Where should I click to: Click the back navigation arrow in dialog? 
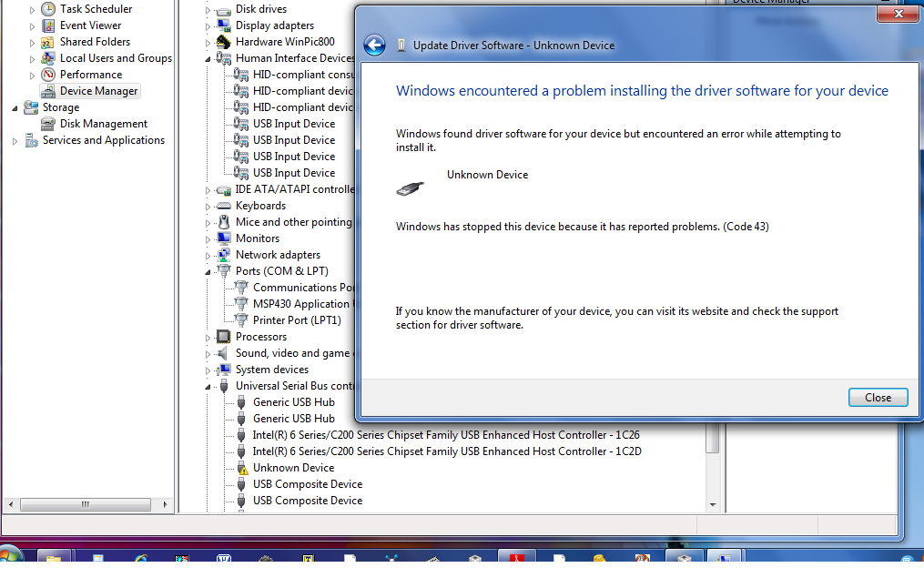[374, 44]
